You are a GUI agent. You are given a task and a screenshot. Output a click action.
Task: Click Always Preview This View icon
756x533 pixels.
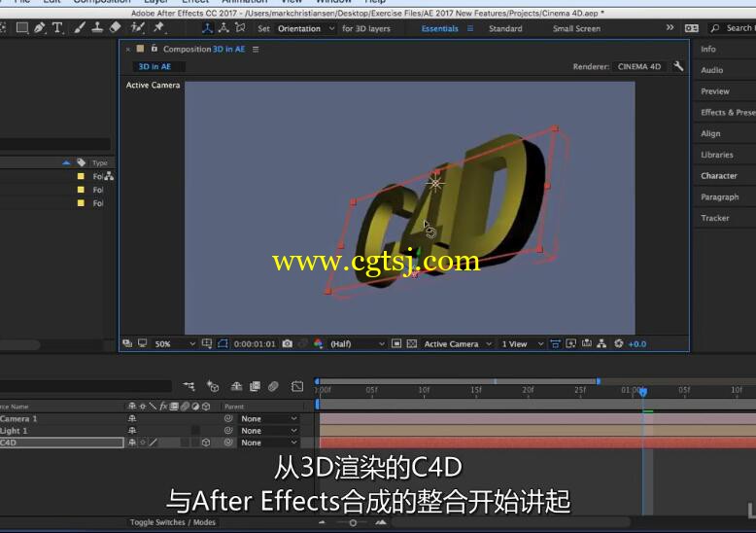pos(127,343)
